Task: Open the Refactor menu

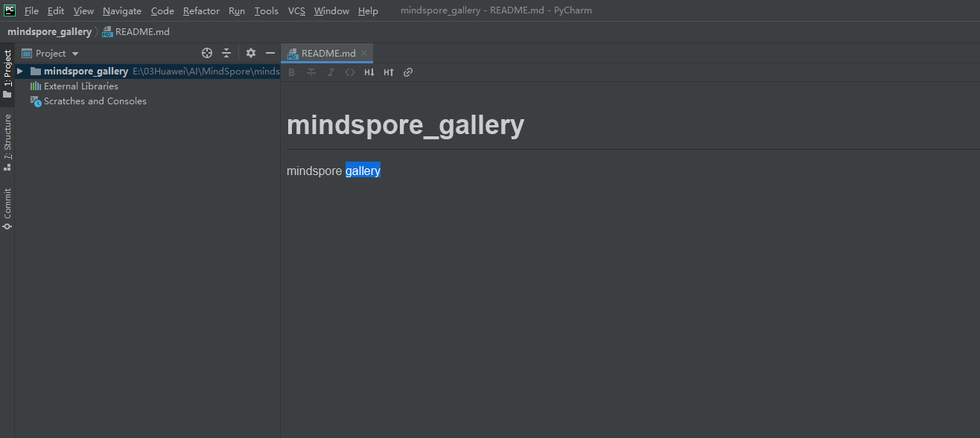Action: (x=201, y=11)
